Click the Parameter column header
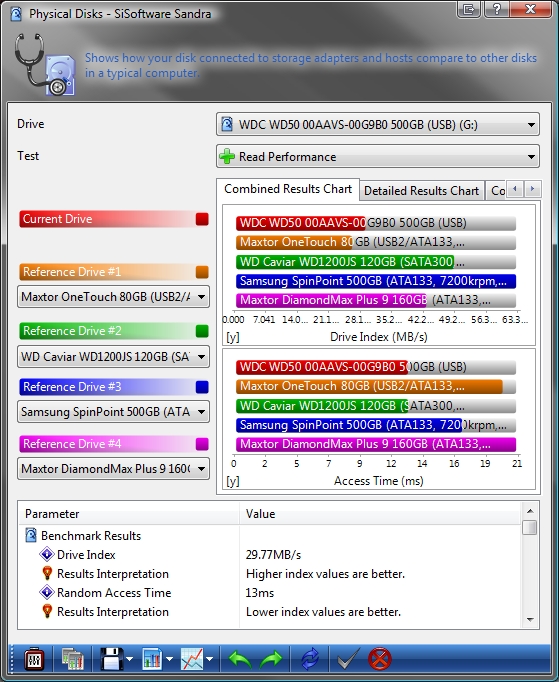Image resolution: width=559 pixels, height=682 pixels. pos(130,514)
